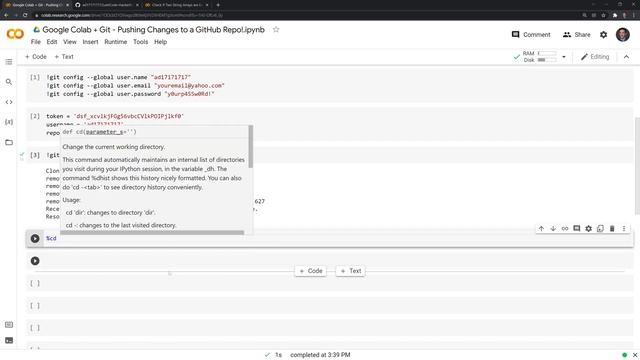This screenshot has width=640, height=360.
Task: Open cell editor settings gear
Action: [589, 229]
